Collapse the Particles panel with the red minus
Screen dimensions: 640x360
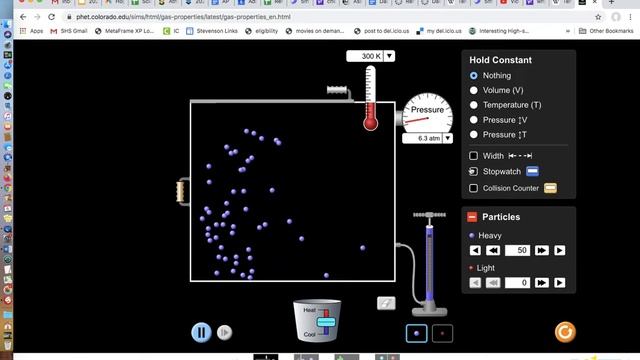tap(472, 217)
